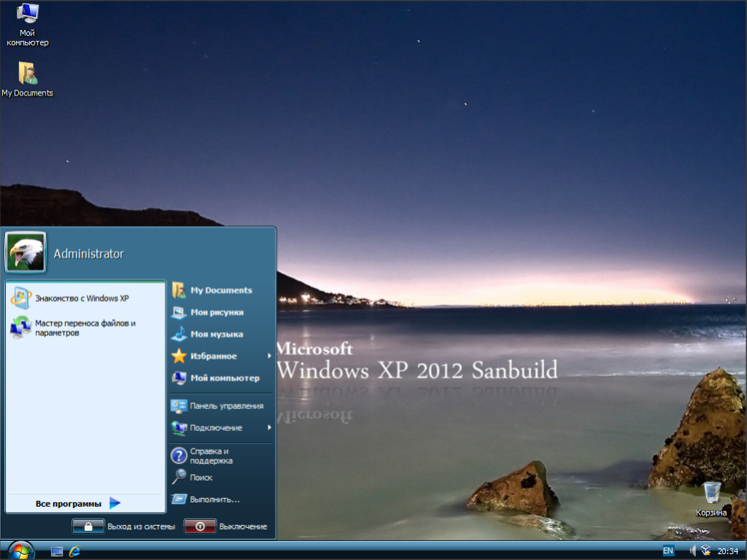The width and height of the screenshot is (747, 560).
Task: Click the Выход из системы label
Action: tap(141, 526)
